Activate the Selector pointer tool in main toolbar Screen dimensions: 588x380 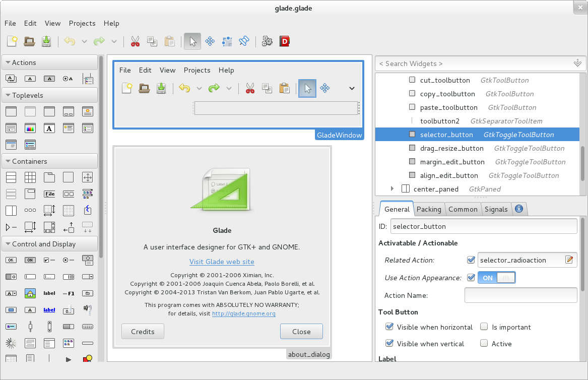[192, 41]
